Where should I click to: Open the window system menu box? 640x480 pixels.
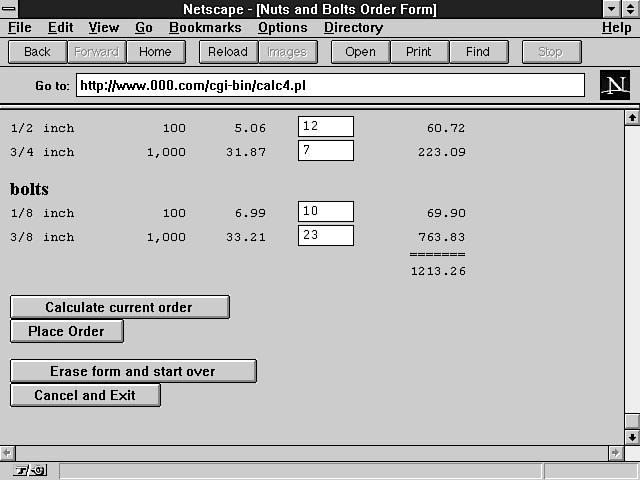coord(10,10)
